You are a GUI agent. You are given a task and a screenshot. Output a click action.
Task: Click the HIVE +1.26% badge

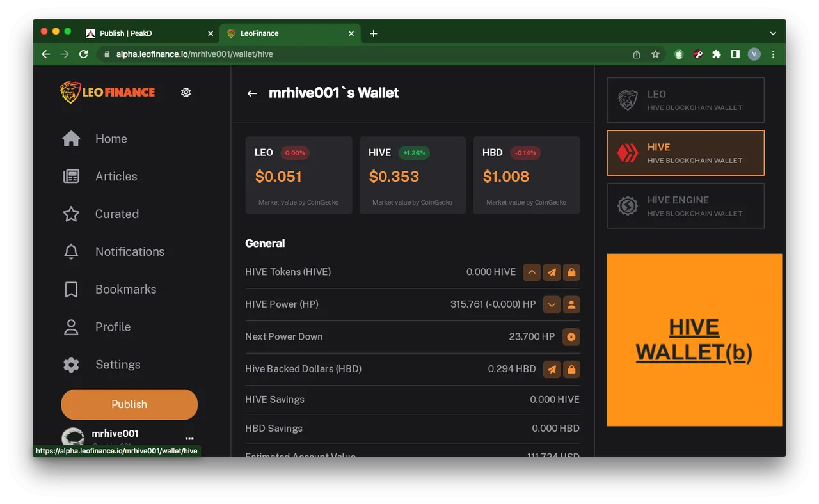coord(414,153)
